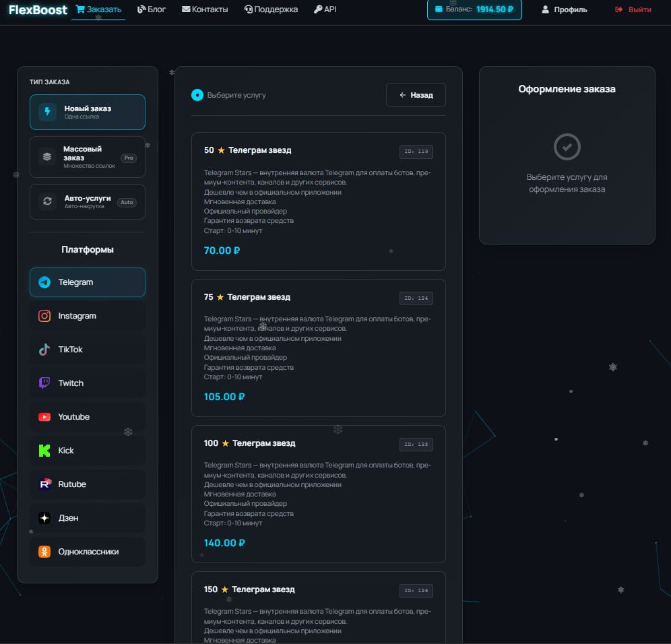
Task: Select the Kick platform icon
Action: coord(44,451)
